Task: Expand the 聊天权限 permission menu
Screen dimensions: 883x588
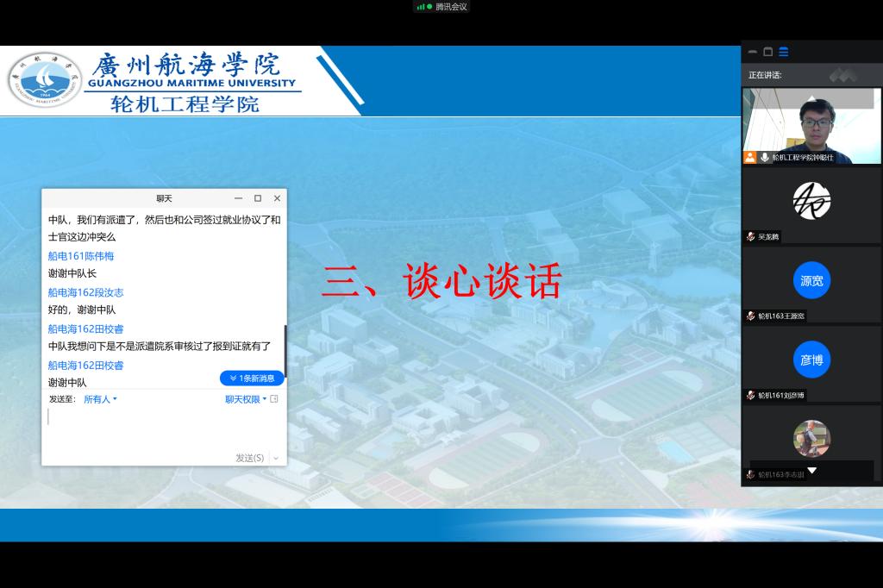Action: coord(246,399)
